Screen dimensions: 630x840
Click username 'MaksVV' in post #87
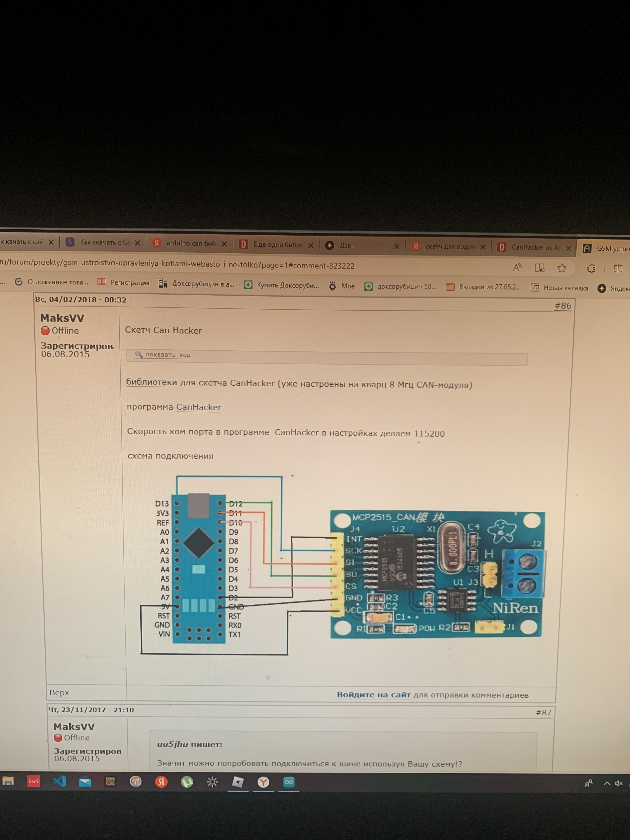point(74,726)
